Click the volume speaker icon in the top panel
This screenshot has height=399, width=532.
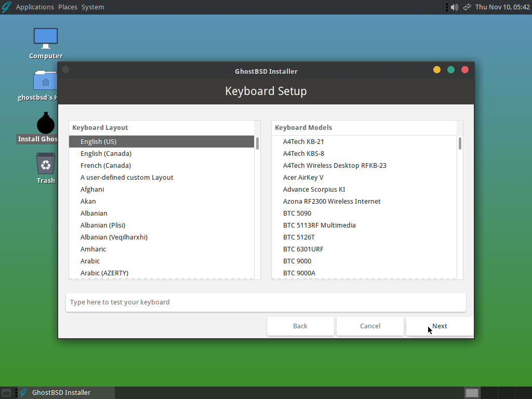[455, 7]
